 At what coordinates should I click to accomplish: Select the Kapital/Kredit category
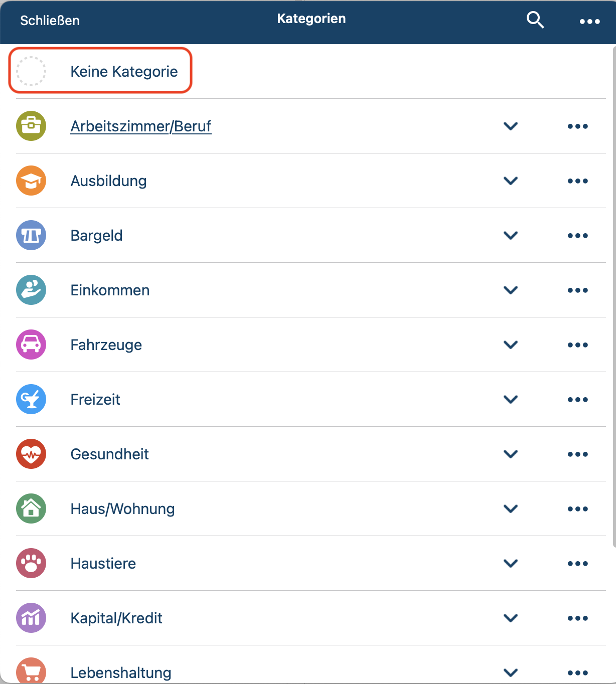point(116,618)
